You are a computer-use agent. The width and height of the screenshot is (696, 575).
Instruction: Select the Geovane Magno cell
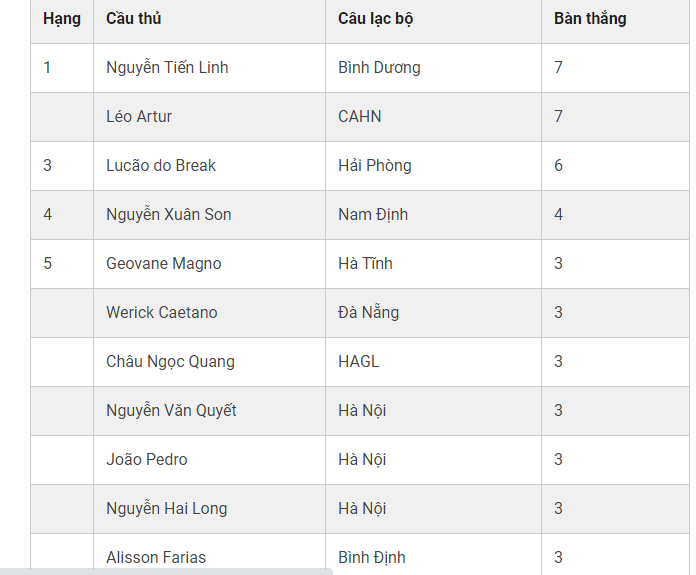tap(164, 264)
